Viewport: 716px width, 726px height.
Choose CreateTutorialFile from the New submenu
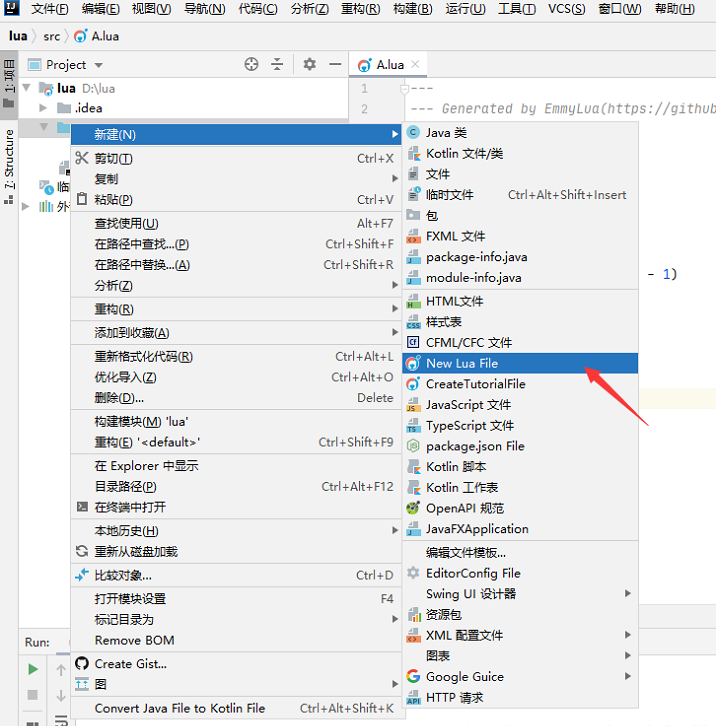click(x=521, y=384)
